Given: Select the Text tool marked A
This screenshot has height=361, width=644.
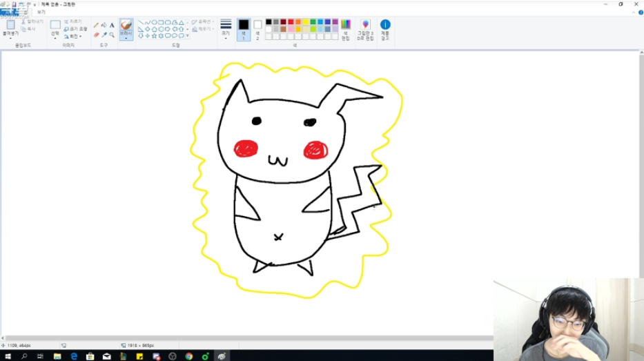Looking at the screenshot, I should (x=112, y=25).
